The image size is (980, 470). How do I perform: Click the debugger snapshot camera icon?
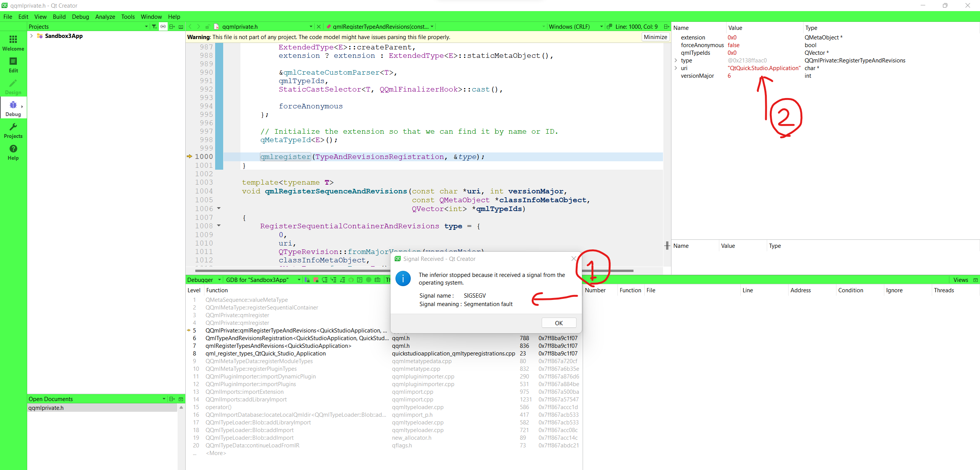pos(377,280)
